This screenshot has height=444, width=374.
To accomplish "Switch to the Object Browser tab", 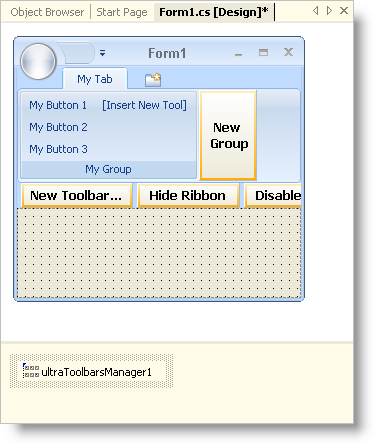I will 47,12.
